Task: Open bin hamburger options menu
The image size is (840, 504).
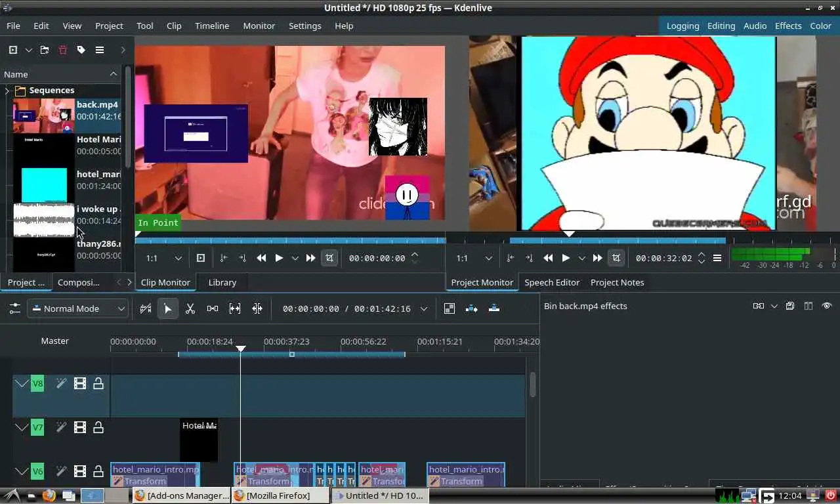Action: (x=100, y=50)
